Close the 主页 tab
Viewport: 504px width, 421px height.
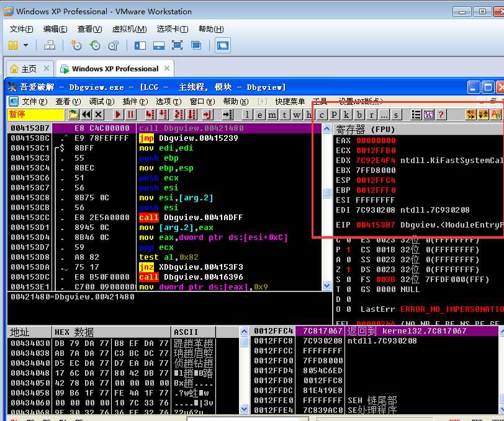click(x=47, y=68)
